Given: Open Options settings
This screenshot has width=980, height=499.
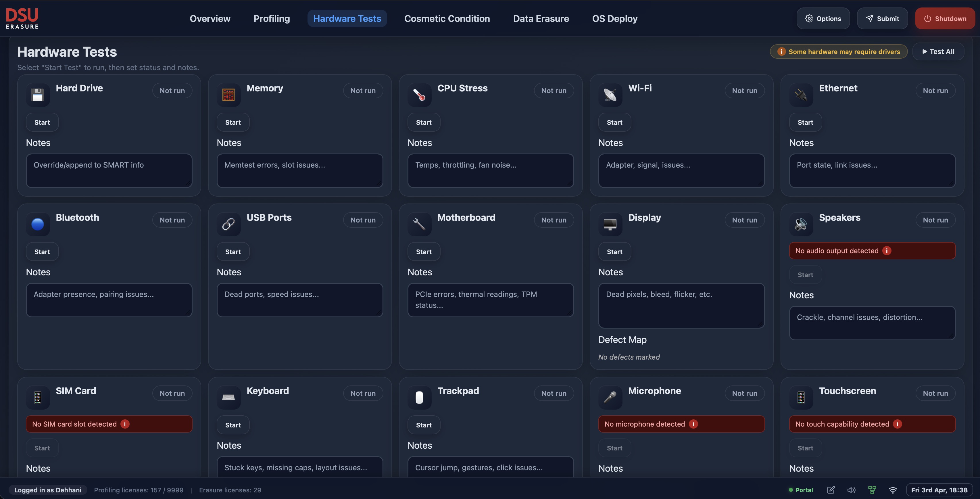Looking at the screenshot, I should pyautogui.click(x=823, y=19).
